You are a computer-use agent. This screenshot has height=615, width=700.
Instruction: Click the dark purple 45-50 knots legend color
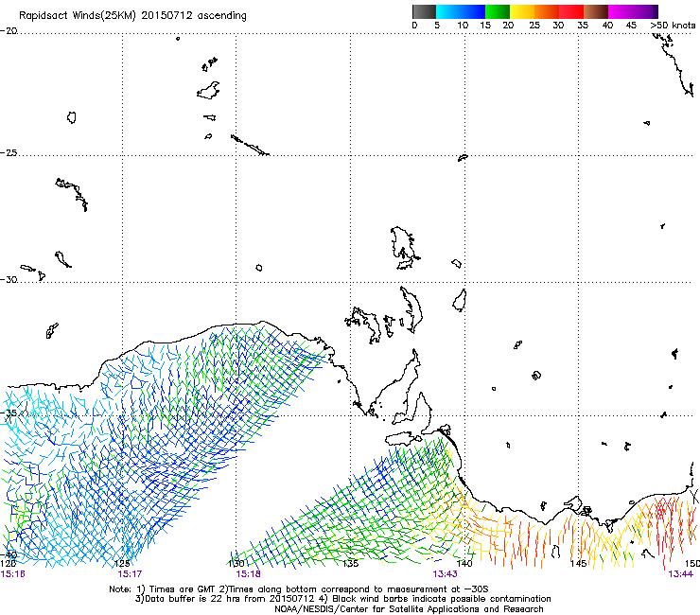[x=645, y=11]
